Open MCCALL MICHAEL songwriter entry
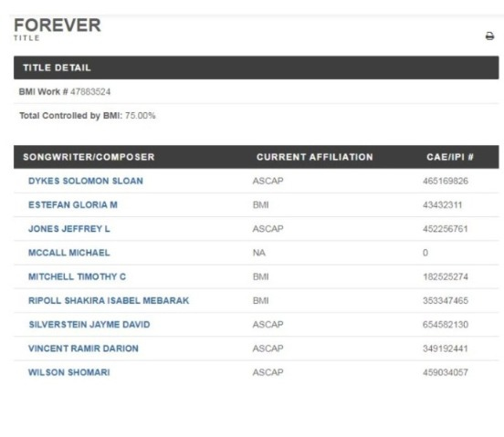 coord(69,253)
